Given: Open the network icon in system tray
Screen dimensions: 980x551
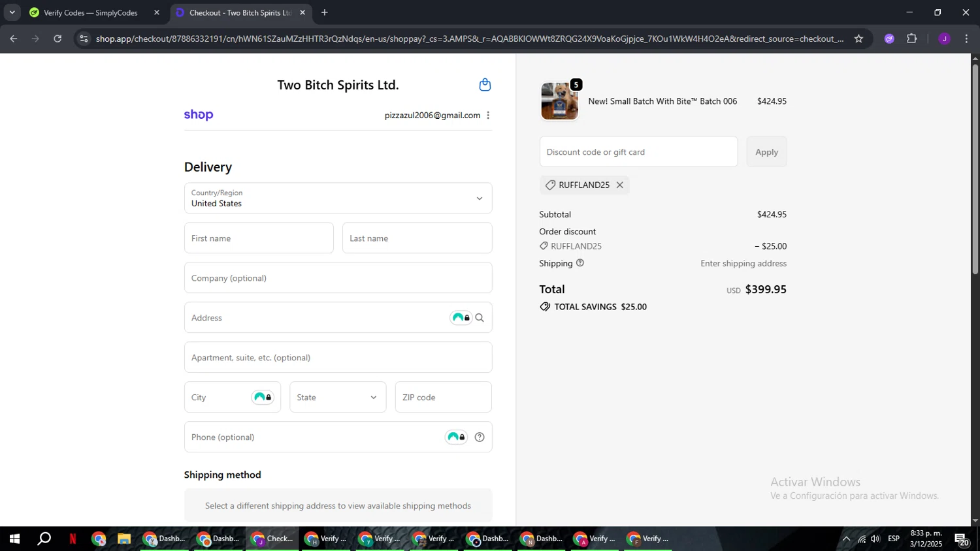Looking at the screenshot, I should pyautogui.click(x=861, y=539).
